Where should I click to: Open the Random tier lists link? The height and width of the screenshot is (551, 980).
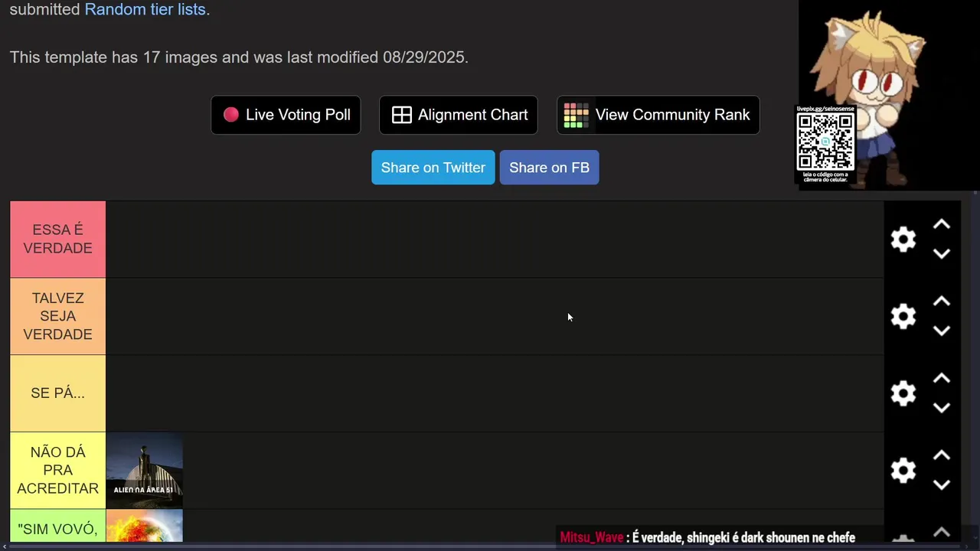pyautogui.click(x=145, y=10)
